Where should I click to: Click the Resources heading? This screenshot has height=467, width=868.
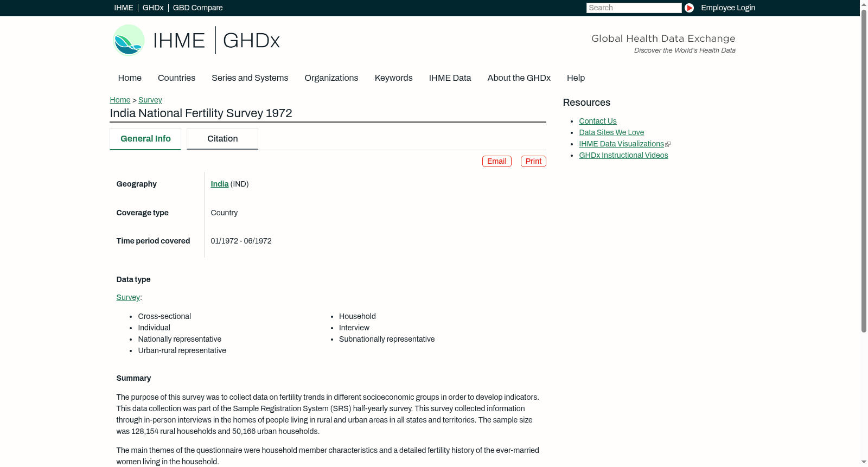pyautogui.click(x=586, y=103)
